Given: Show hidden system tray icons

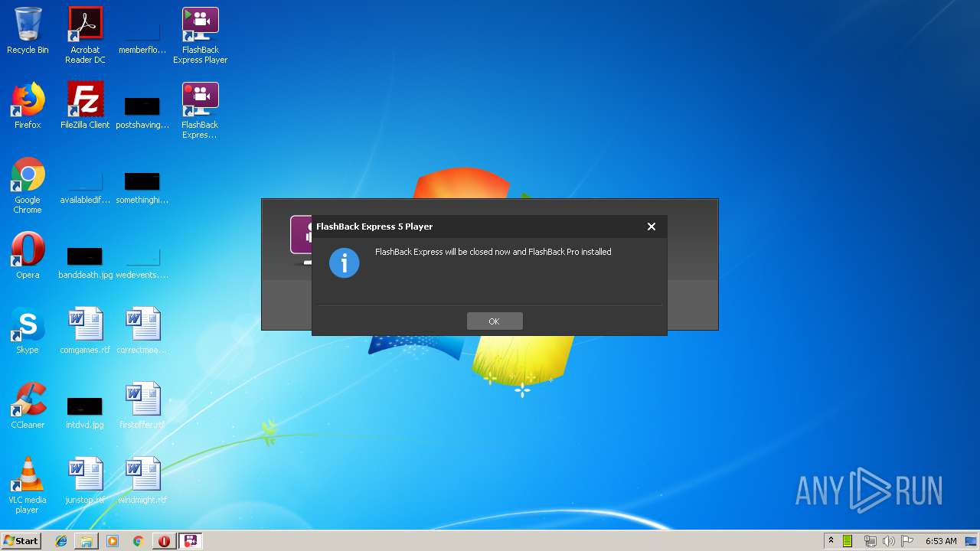Looking at the screenshot, I should [831, 540].
